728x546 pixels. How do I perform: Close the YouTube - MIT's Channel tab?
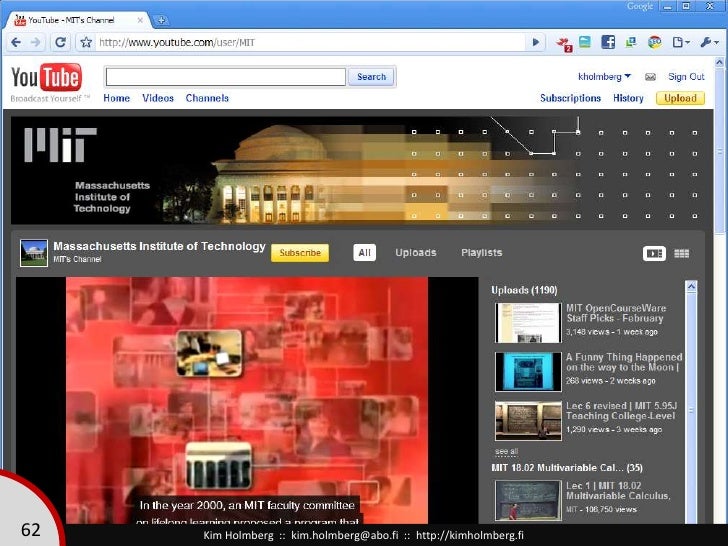[140, 20]
